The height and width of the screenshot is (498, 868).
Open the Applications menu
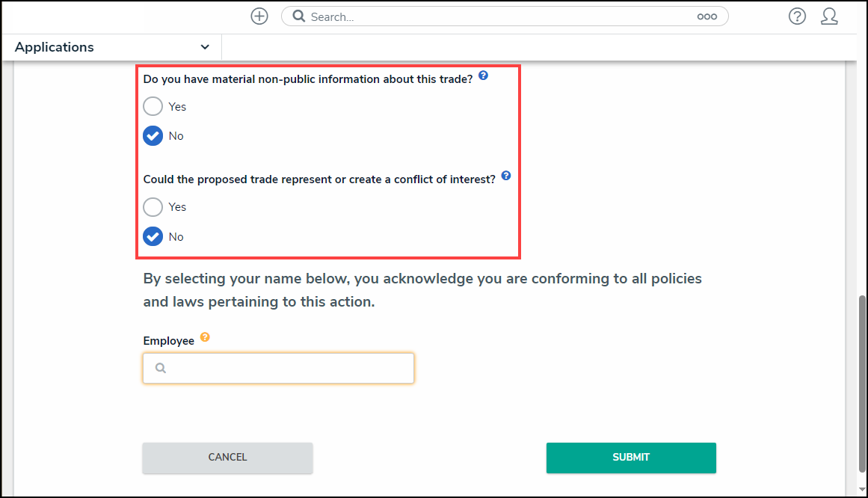[x=55, y=47]
